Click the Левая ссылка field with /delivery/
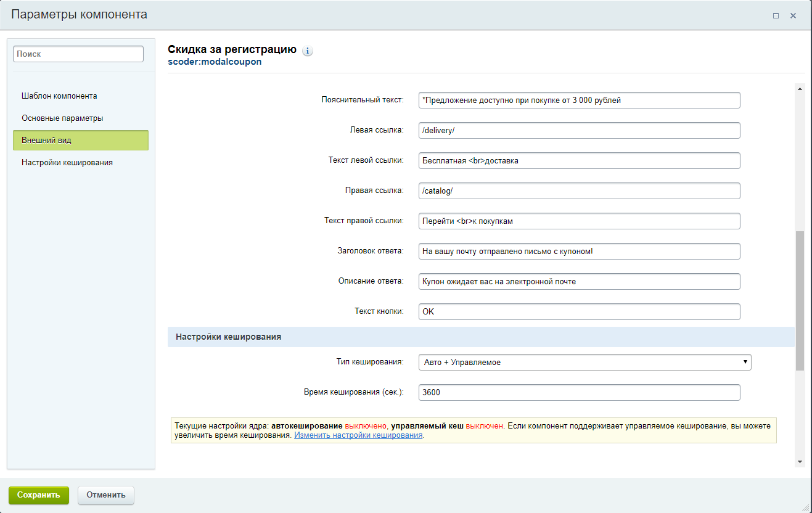Image resolution: width=812 pixels, height=513 pixels. click(578, 130)
